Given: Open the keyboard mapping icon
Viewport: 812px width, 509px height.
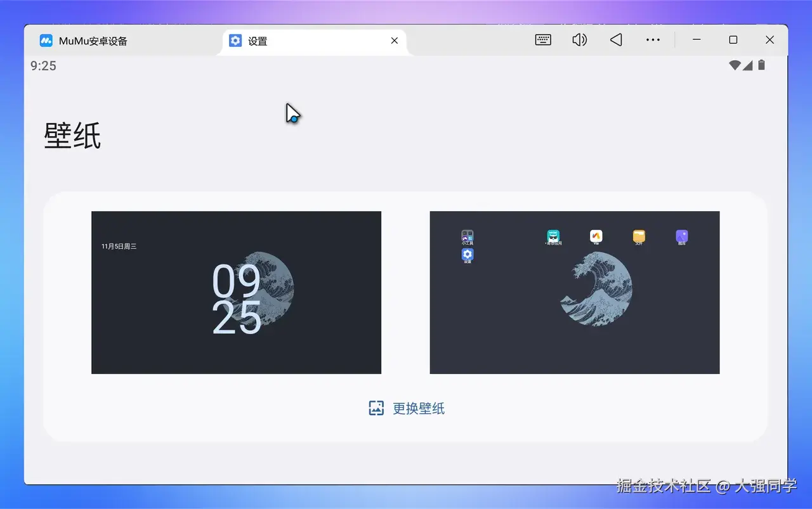Looking at the screenshot, I should 543,40.
